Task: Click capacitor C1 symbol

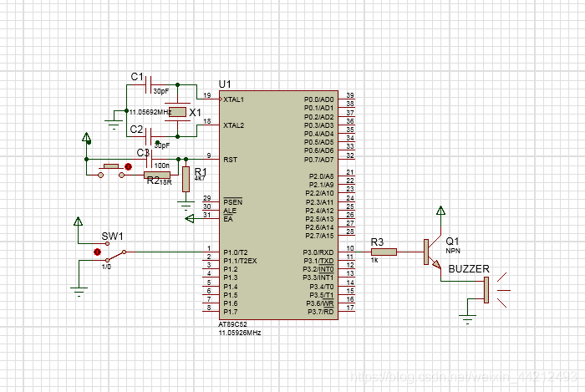Action: click(149, 86)
